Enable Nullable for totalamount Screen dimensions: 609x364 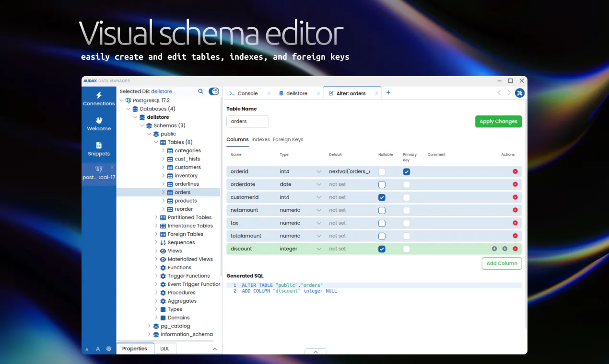coord(382,236)
